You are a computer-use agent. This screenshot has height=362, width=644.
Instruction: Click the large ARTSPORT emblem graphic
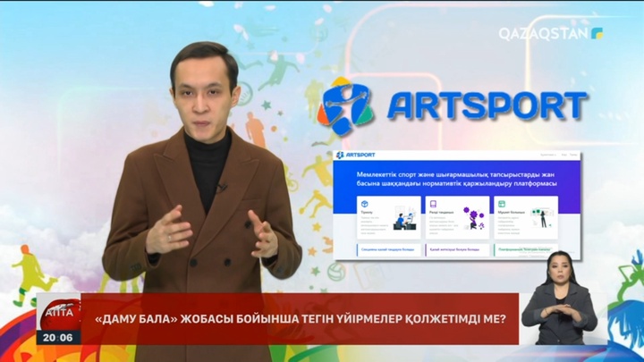click(347, 108)
